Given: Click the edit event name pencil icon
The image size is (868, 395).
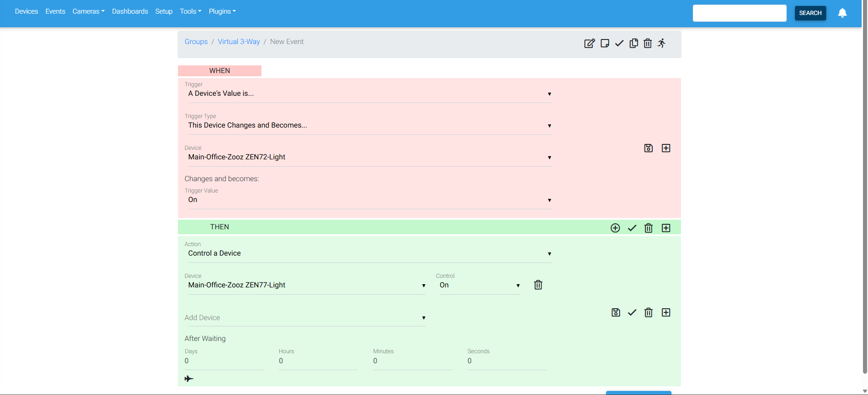Looking at the screenshot, I should [589, 43].
